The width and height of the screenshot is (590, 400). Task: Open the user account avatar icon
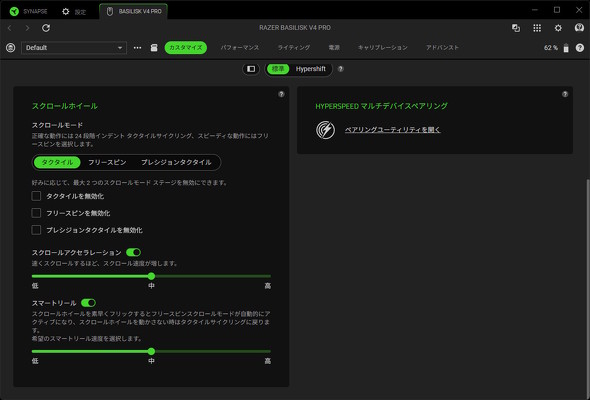click(579, 27)
